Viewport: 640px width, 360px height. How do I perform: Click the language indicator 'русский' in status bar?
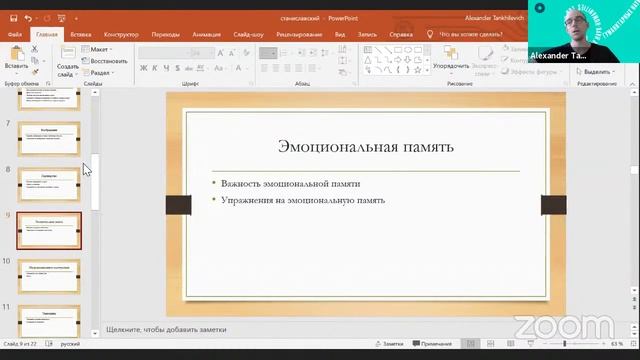tap(70, 344)
